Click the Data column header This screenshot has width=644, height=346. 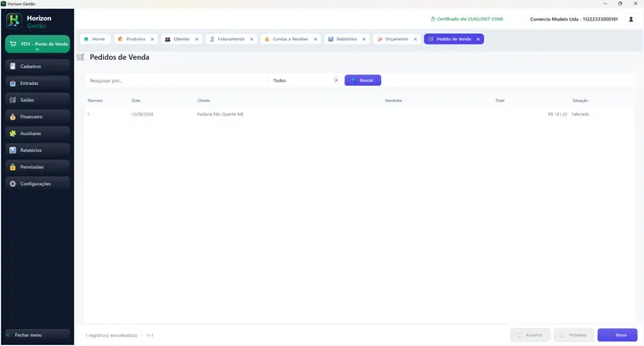coord(136,100)
